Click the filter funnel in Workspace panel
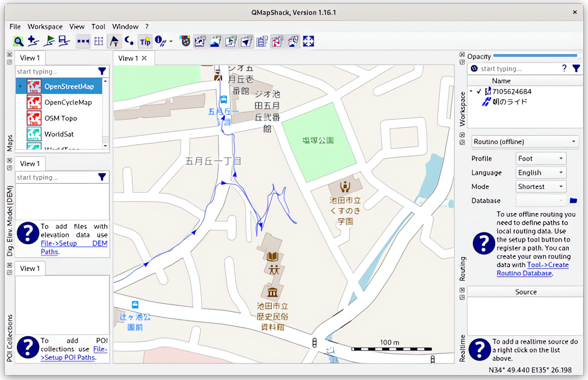Image resolution: width=588 pixels, height=380 pixels. [x=576, y=68]
